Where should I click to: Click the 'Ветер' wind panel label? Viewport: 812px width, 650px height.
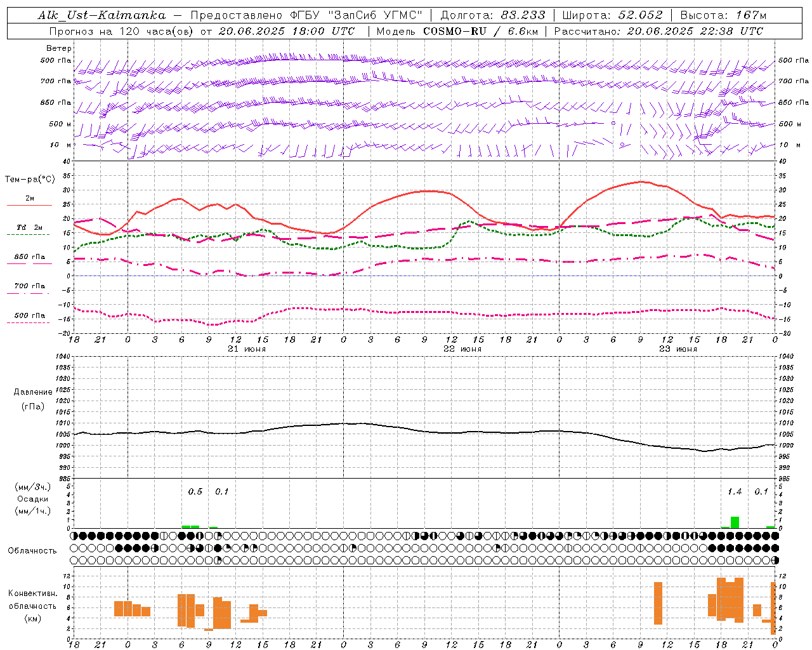pos(58,48)
